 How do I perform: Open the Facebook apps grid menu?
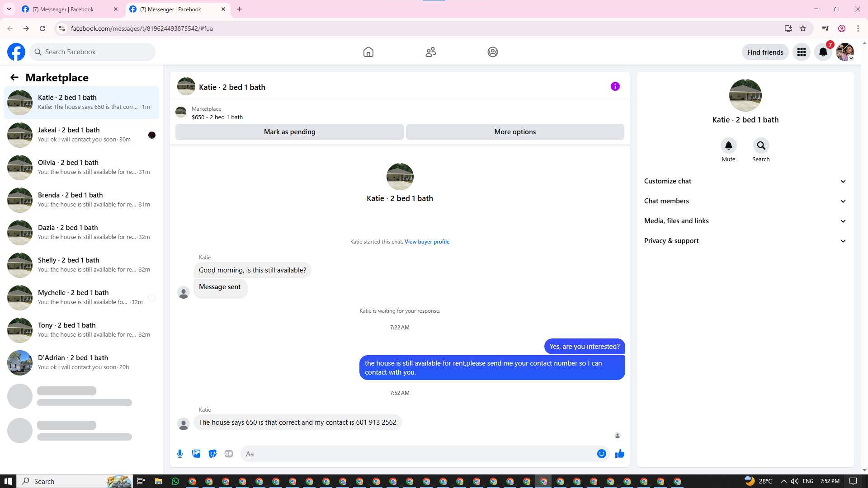pyautogui.click(x=801, y=52)
